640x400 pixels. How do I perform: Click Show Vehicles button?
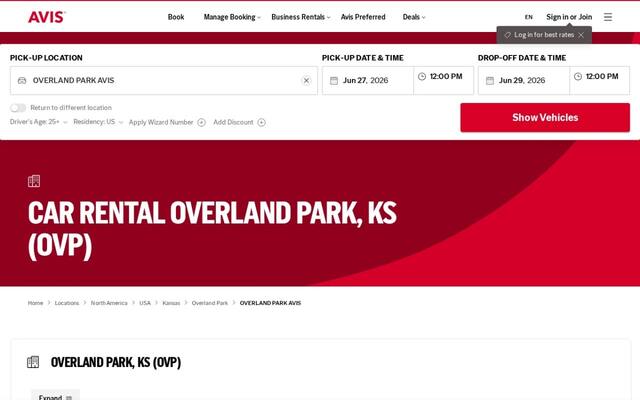(545, 118)
